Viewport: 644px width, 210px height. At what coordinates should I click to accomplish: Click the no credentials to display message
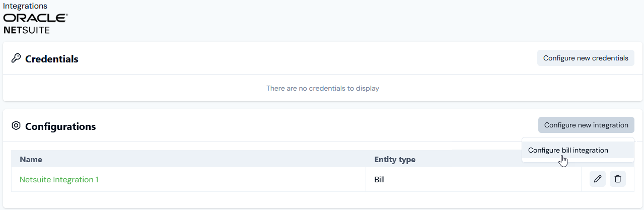pyautogui.click(x=322, y=89)
